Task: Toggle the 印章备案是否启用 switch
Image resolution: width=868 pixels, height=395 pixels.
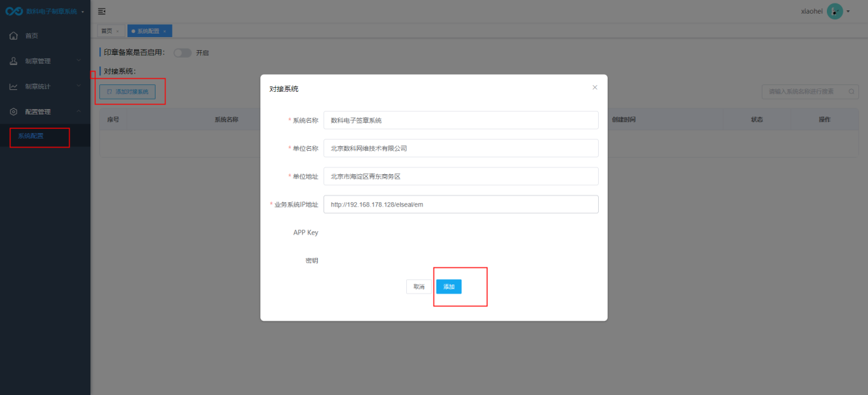Action: click(x=182, y=53)
